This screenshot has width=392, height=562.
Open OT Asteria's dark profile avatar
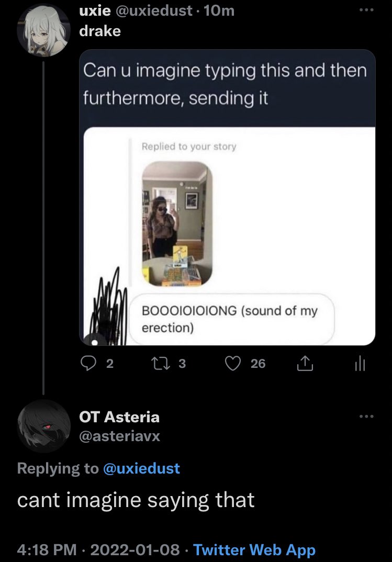(x=43, y=425)
